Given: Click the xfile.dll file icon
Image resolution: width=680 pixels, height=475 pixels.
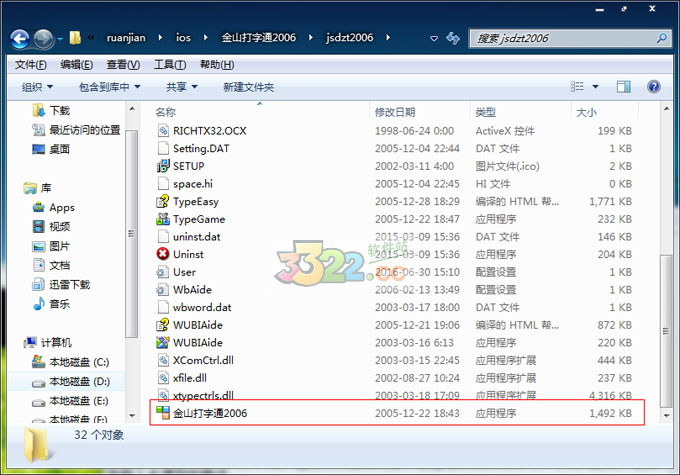Looking at the screenshot, I should [x=163, y=378].
